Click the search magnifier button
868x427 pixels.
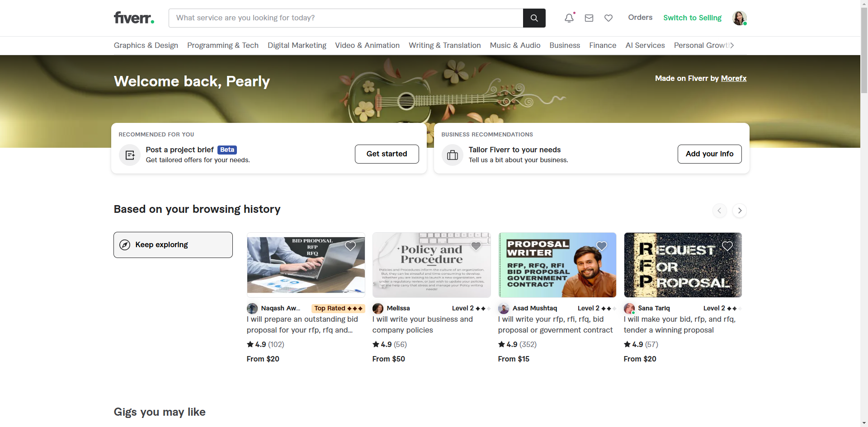pyautogui.click(x=534, y=18)
